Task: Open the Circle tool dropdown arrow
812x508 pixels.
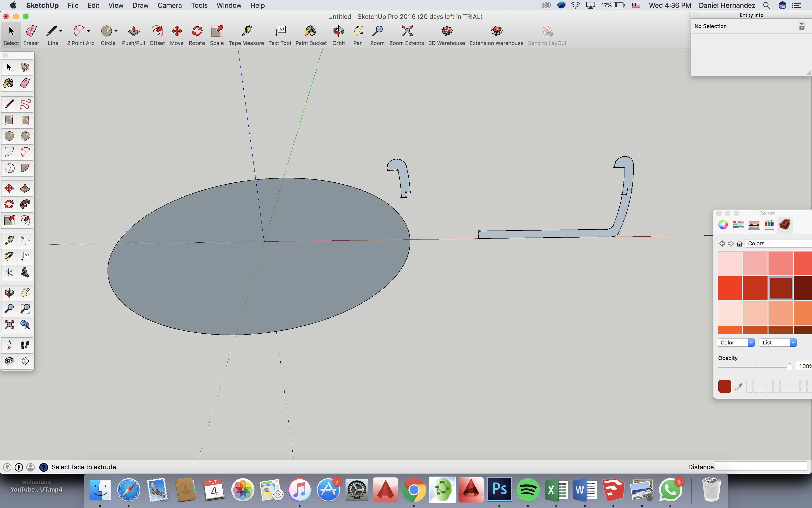Action: tap(116, 31)
